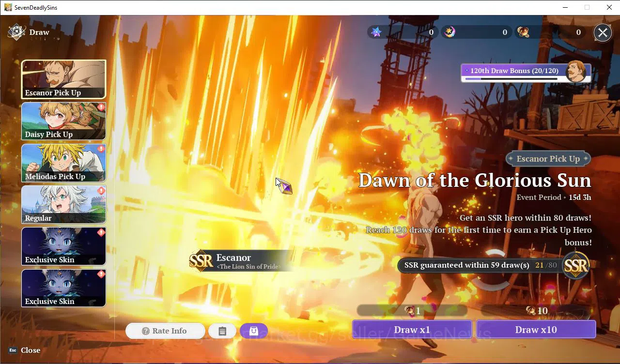Click the red alert badge on the Regular tab
The height and width of the screenshot is (364, 620).
coord(101,191)
